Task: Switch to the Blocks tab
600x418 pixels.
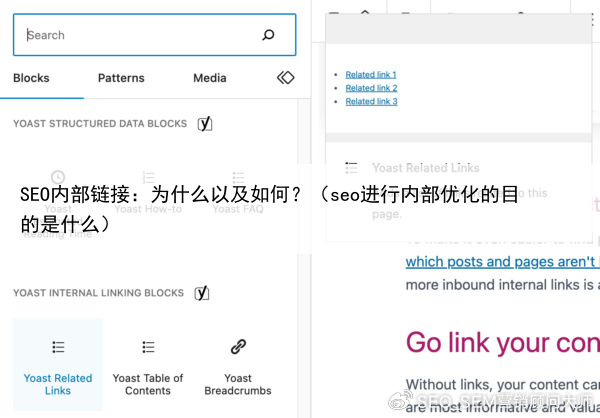Action: 31,78
